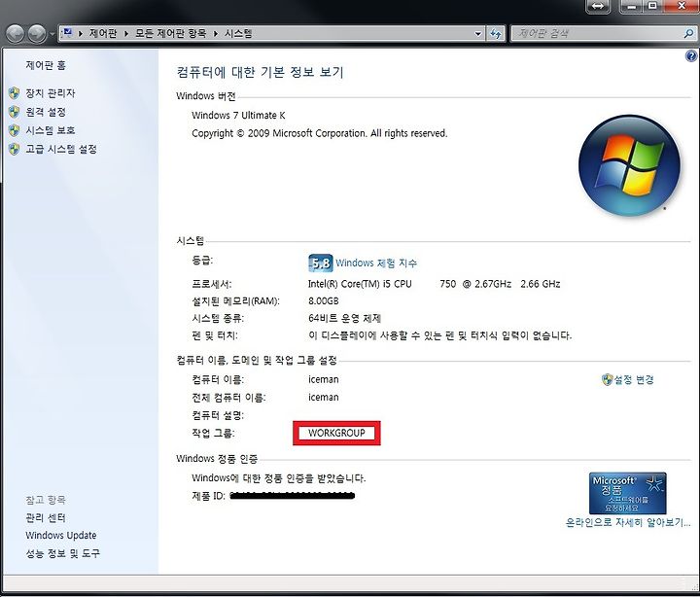
Task: Click the Windows에 대한 정품 인증을 받았습니다 text
Action: 279,478
